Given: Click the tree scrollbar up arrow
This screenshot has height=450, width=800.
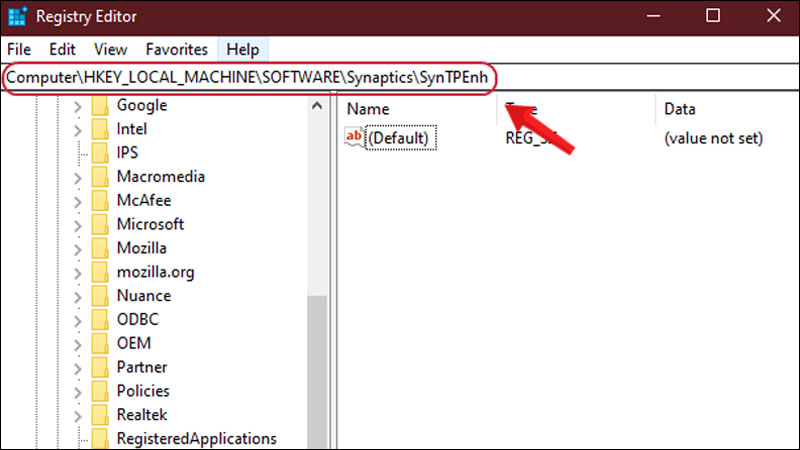Looking at the screenshot, I should (x=317, y=106).
